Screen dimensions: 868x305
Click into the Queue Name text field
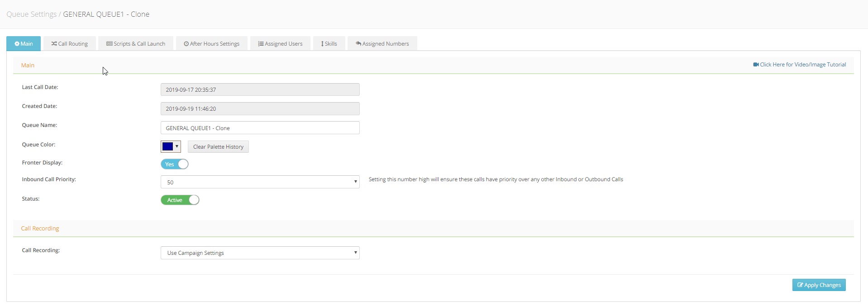point(260,128)
